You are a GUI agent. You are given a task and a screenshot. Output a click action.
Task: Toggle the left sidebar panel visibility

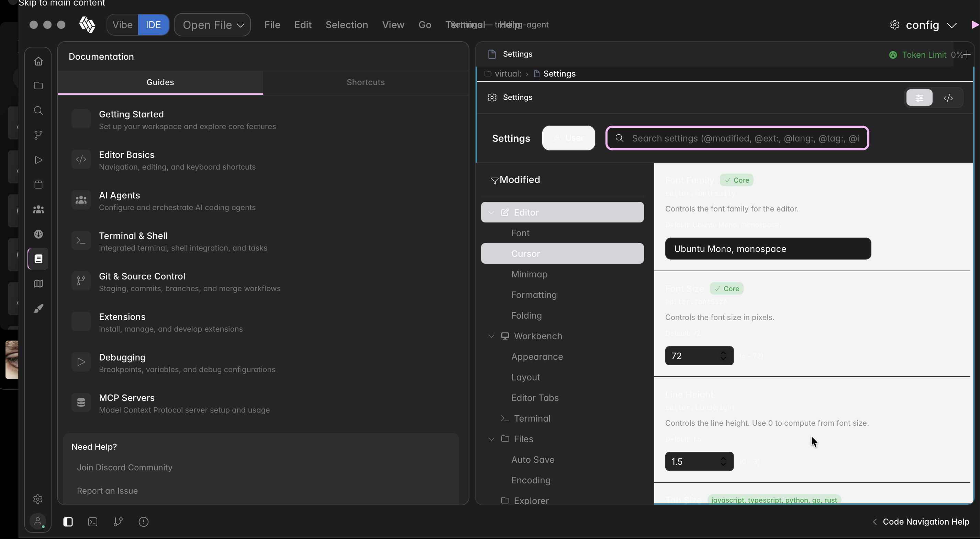click(x=68, y=522)
